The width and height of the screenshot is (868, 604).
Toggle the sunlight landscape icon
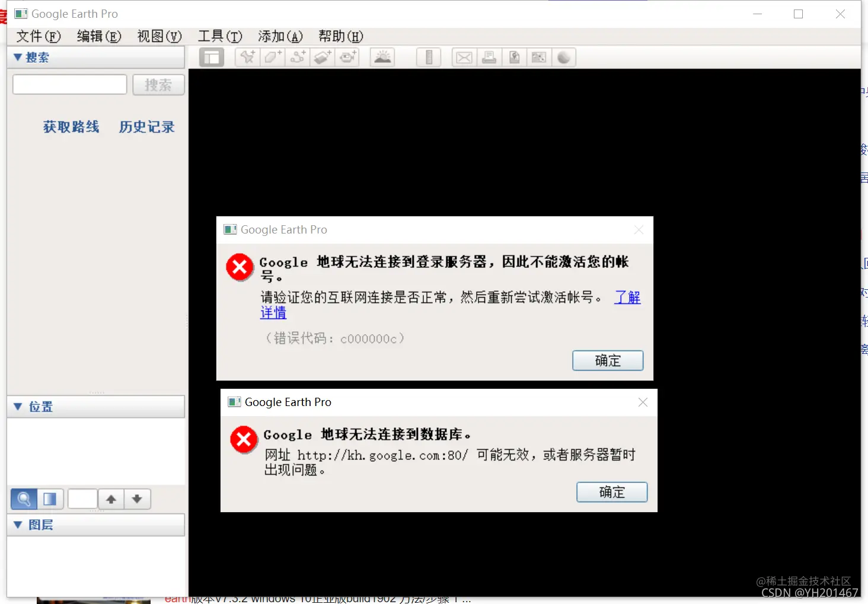pos(382,57)
